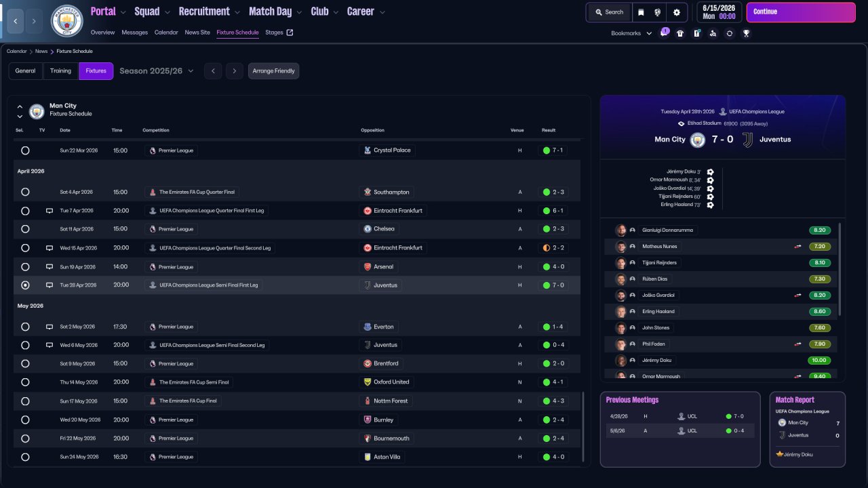This screenshot has width=868, height=488.
Task: Select the Crystal Palace fixture radio button
Action: (25, 150)
